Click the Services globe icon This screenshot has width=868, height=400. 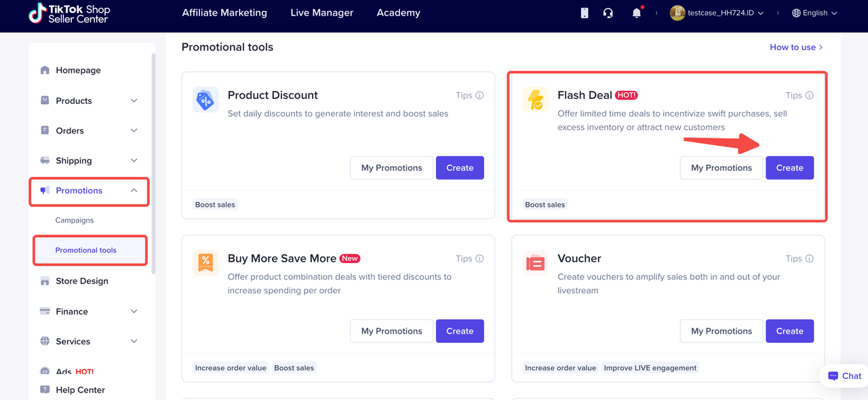tap(45, 341)
